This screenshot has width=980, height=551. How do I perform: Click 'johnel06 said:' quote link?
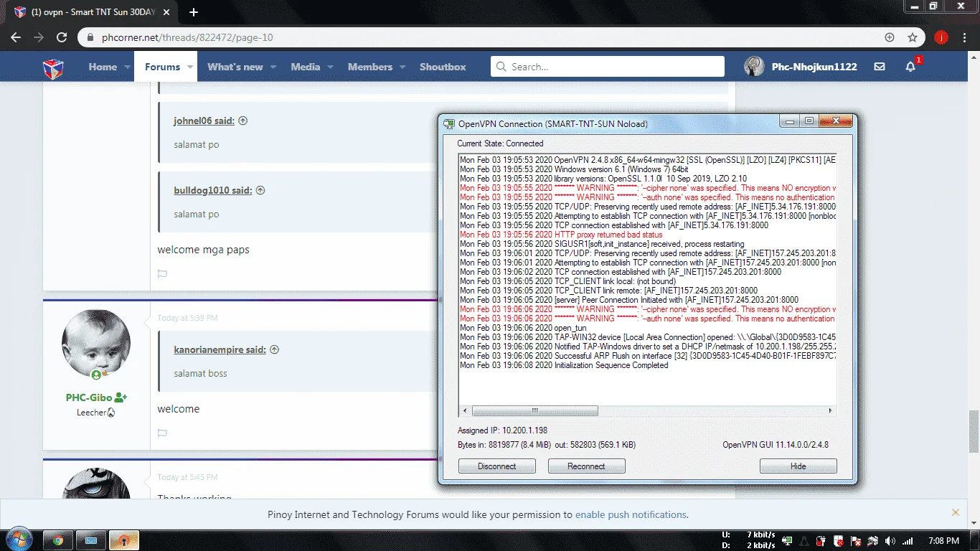pos(204,121)
